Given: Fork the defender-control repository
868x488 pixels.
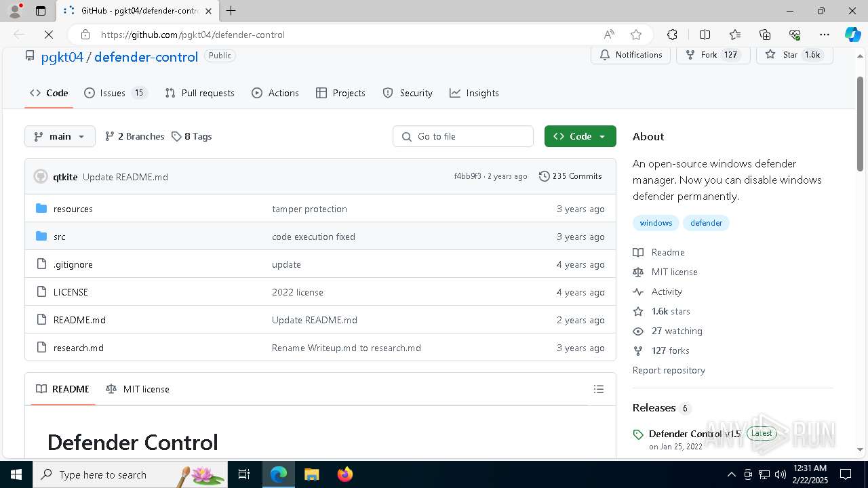Looking at the screenshot, I should coord(712,55).
